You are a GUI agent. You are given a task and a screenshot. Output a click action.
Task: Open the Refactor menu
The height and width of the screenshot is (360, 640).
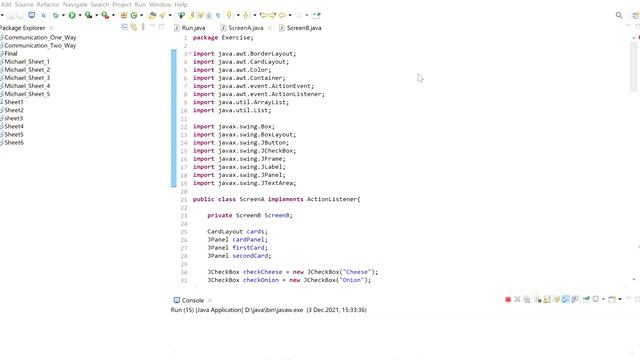click(x=48, y=4)
